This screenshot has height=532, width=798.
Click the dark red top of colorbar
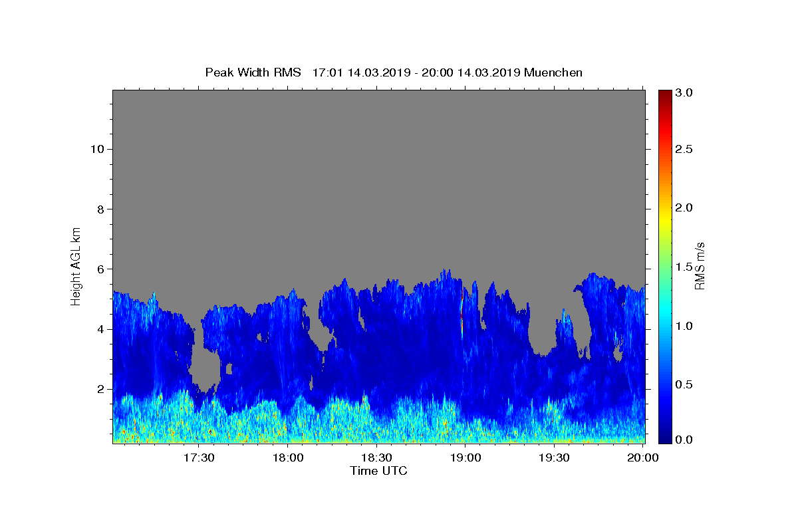(664, 94)
